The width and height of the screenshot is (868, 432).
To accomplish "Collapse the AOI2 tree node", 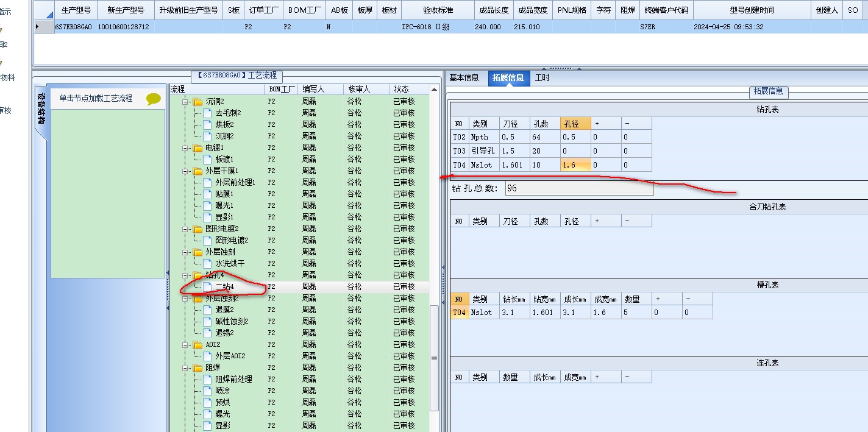I will [x=186, y=345].
